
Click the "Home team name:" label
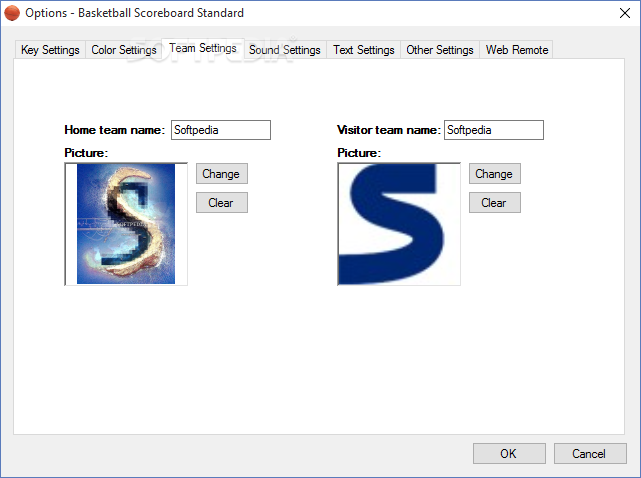coord(114,130)
